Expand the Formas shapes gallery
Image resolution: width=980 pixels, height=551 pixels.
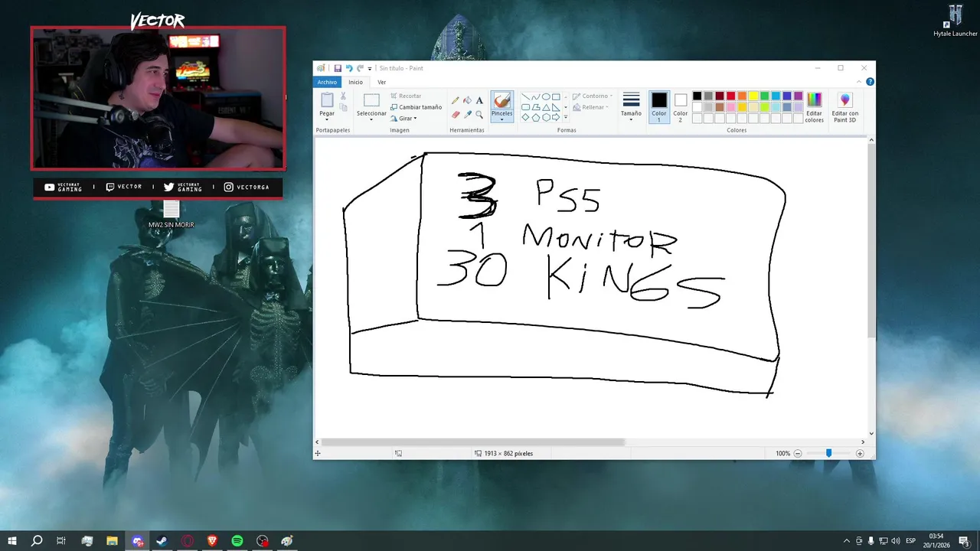pos(566,117)
